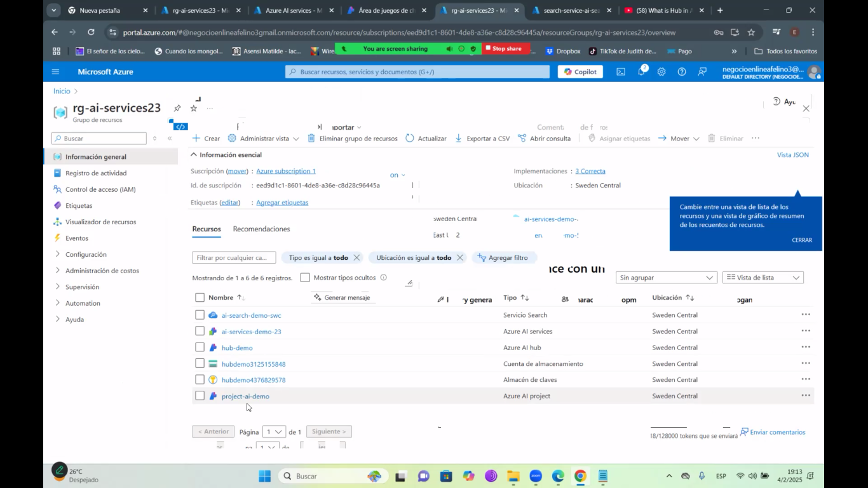
Task: Toggle the Mostrar tipos ocultos checkbox
Action: (x=305, y=278)
